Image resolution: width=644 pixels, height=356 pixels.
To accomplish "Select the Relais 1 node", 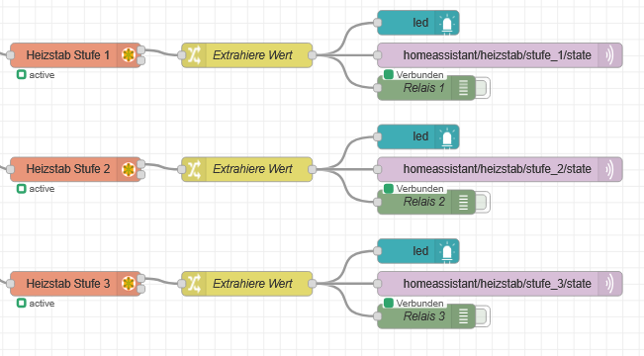I will pos(426,88).
